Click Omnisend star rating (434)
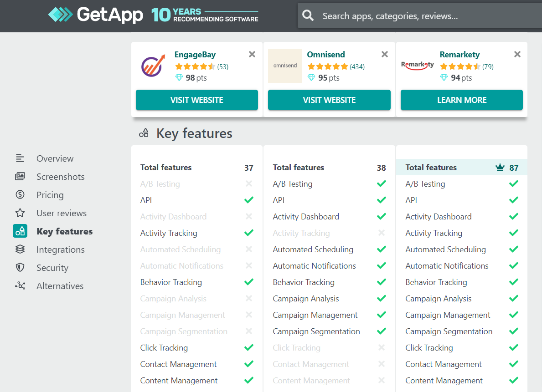The width and height of the screenshot is (542, 392). point(336,66)
